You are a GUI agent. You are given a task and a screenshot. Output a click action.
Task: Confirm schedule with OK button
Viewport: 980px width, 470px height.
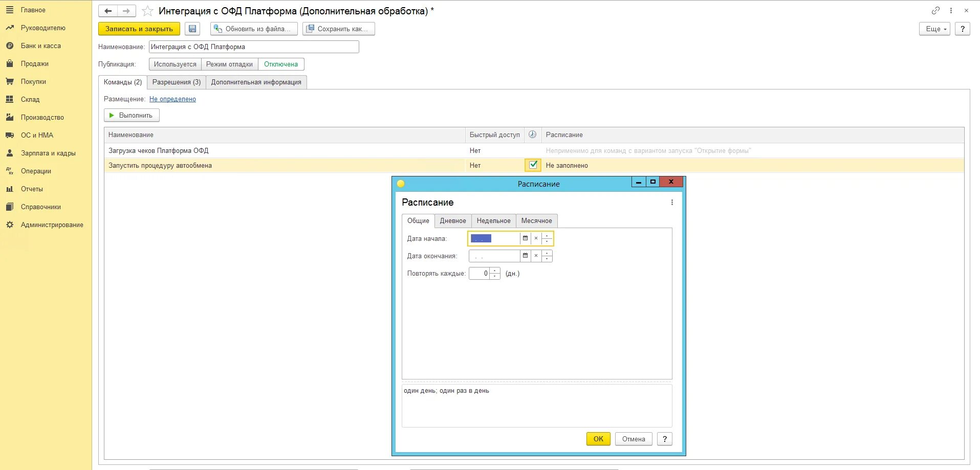click(598, 439)
